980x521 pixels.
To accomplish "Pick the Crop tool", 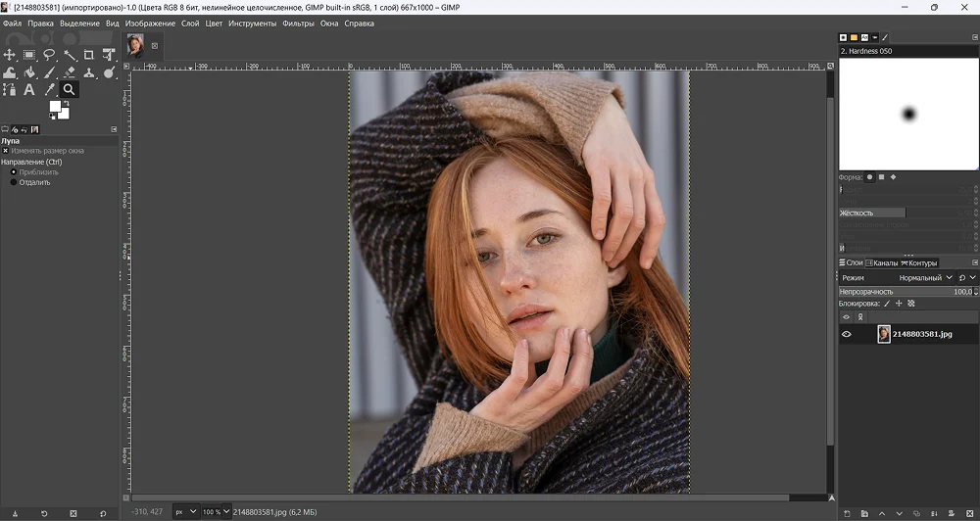I will pyautogui.click(x=89, y=56).
